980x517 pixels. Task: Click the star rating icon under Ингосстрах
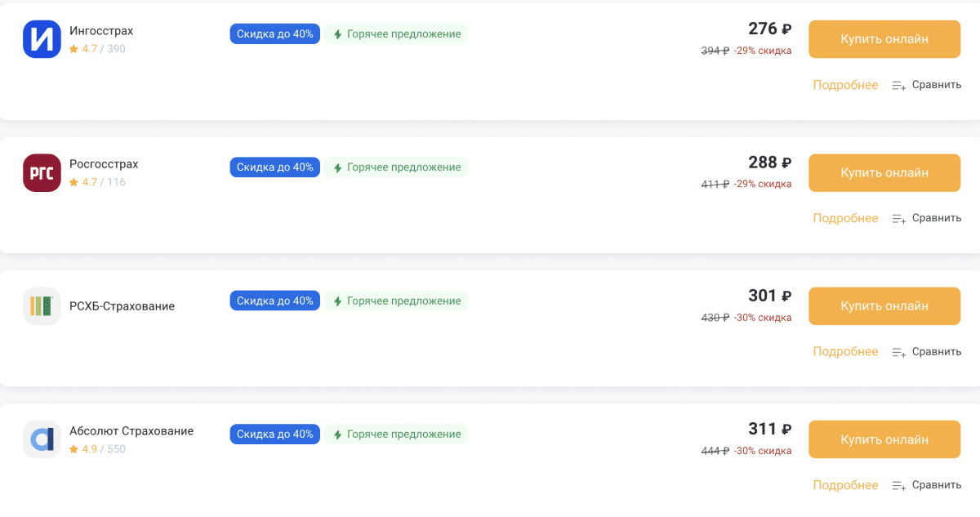(73, 49)
